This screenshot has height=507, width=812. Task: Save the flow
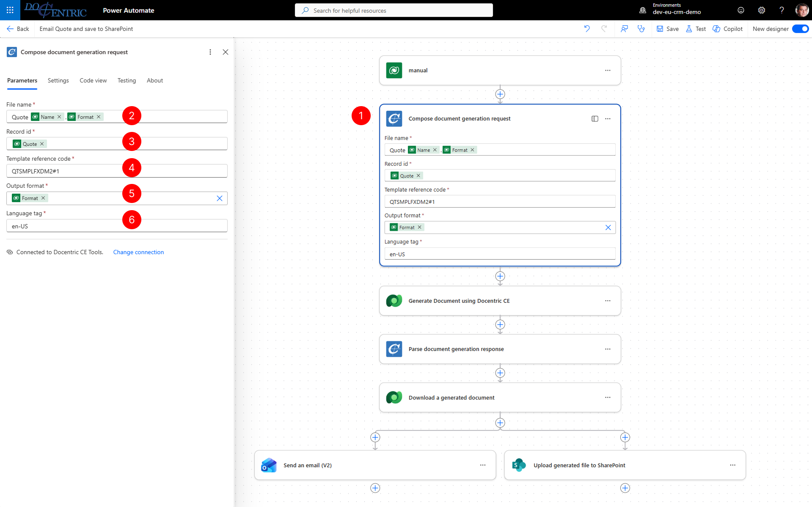(x=667, y=29)
